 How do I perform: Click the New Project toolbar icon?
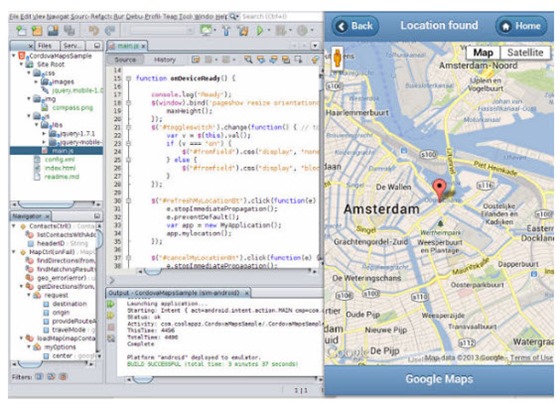click(37, 31)
